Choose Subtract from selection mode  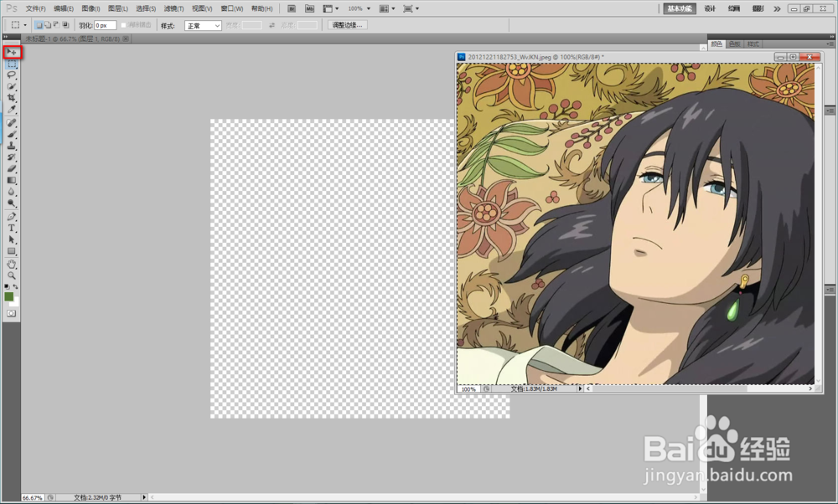click(x=57, y=25)
